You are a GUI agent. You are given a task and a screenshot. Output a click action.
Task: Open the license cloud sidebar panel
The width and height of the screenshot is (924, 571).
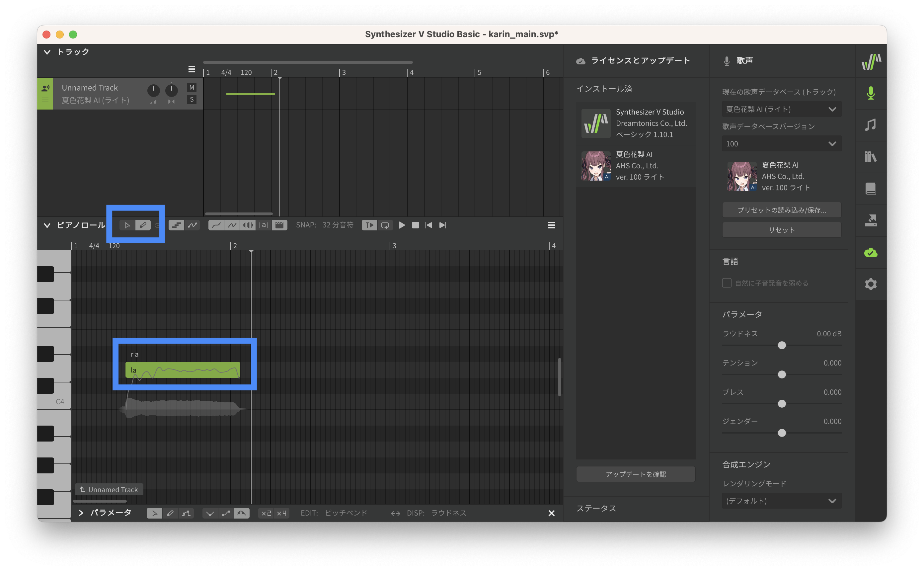coord(871,252)
